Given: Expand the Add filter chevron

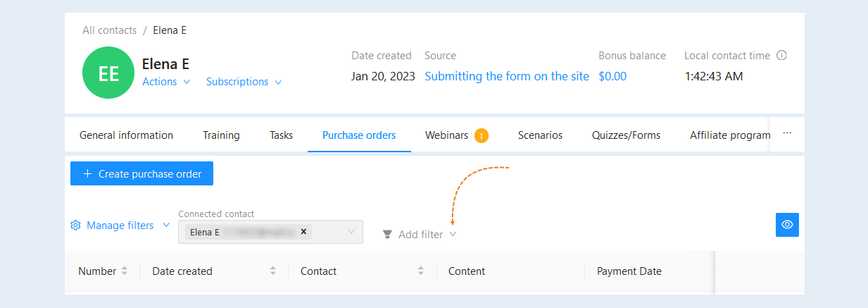Looking at the screenshot, I should [x=453, y=235].
